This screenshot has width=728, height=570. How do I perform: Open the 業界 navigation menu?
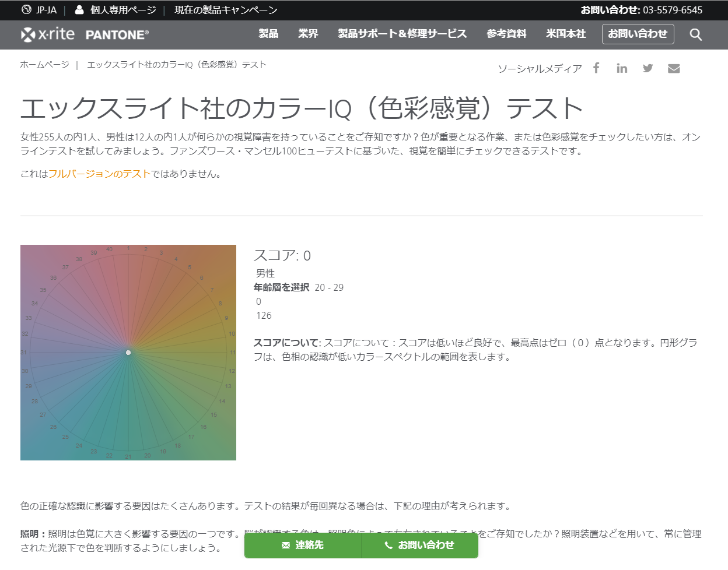pos(308,34)
